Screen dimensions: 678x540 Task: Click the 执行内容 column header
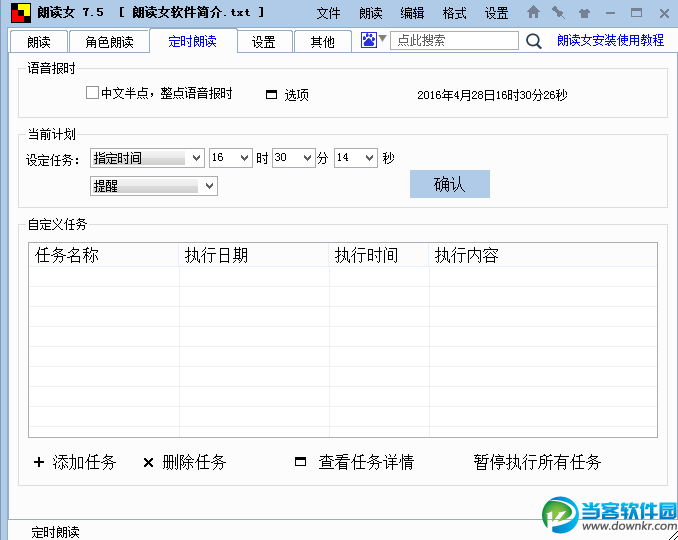coord(543,255)
